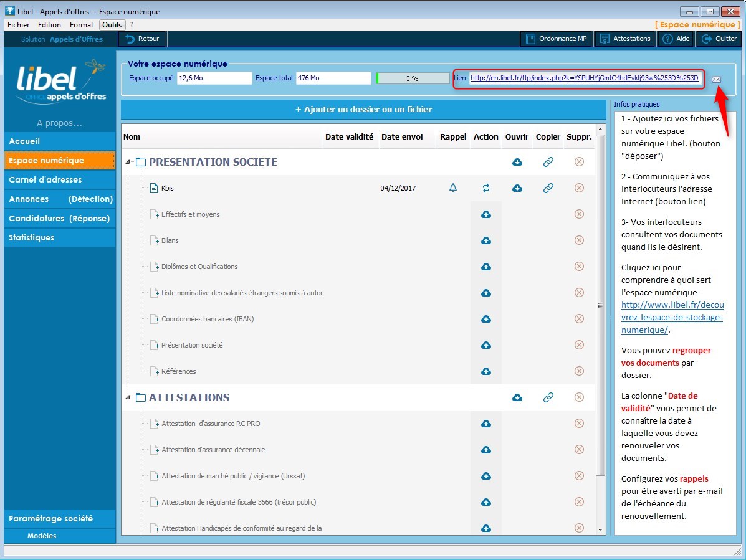Upload a file for Bilans

pos(485,240)
